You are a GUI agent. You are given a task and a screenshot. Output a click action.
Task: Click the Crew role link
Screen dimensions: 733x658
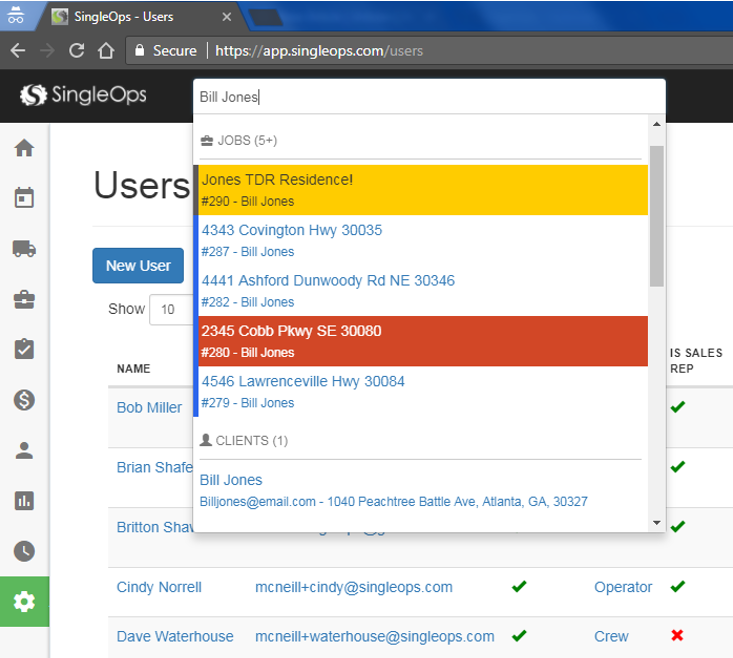(x=611, y=637)
